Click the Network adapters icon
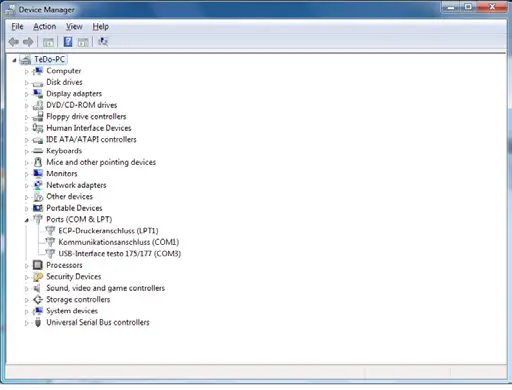Screen dimensions: 512x390 click(x=38, y=185)
